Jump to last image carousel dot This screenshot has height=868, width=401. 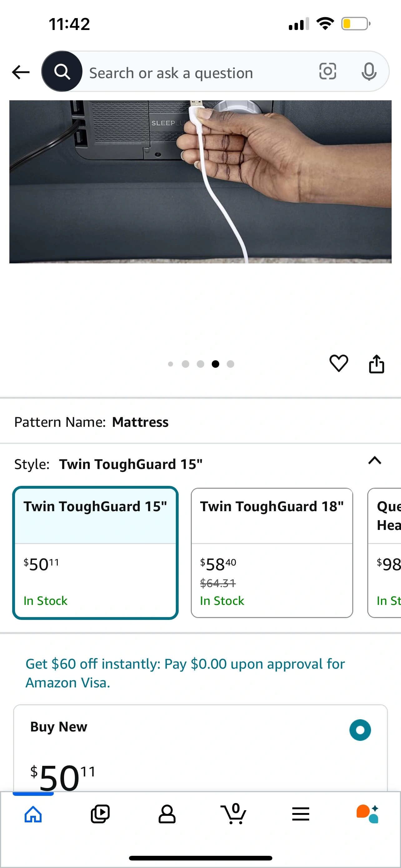pyautogui.click(x=230, y=364)
